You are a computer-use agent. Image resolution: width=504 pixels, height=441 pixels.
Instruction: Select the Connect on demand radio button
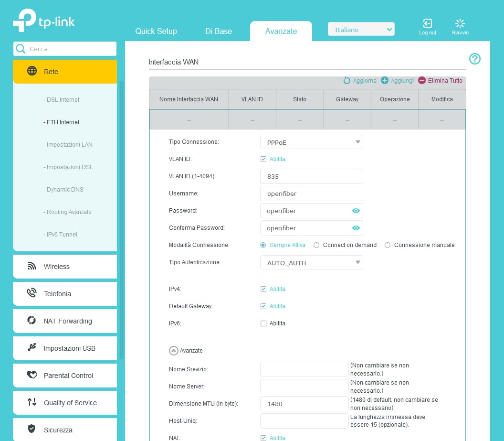coord(316,245)
